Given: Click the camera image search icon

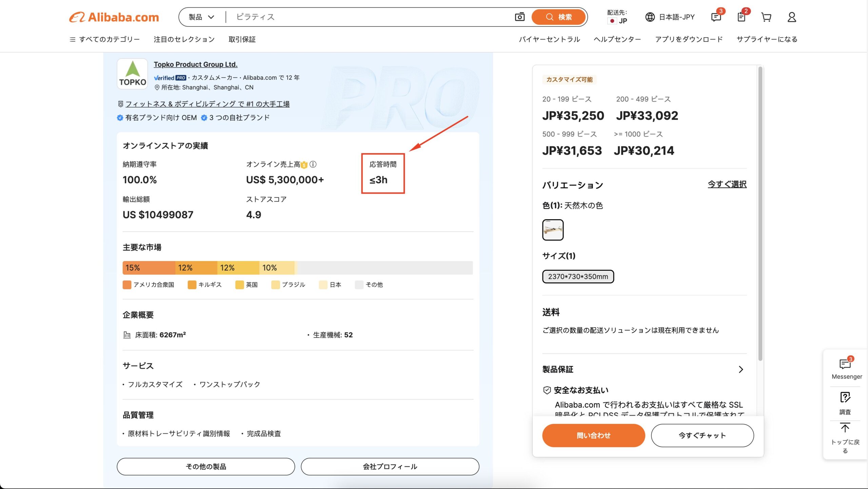Looking at the screenshot, I should (x=519, y=17).
